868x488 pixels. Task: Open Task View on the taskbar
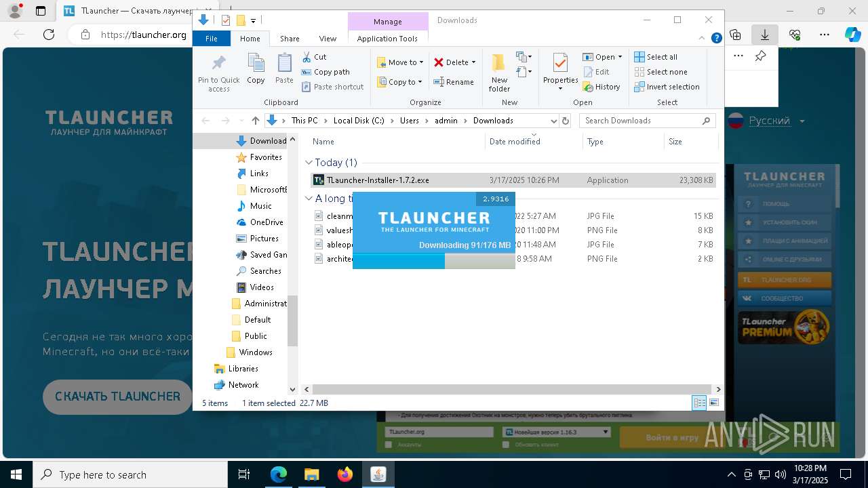point(244,474)
